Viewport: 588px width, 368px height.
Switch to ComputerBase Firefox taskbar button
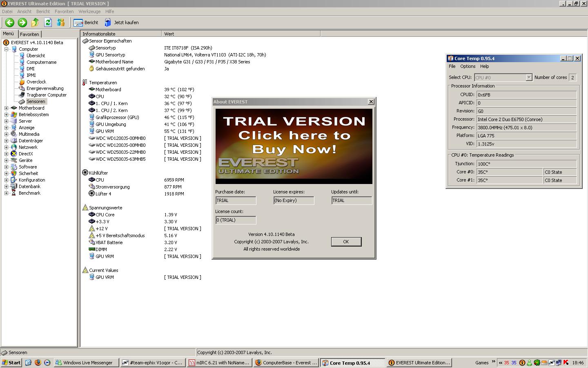(285, 363)
